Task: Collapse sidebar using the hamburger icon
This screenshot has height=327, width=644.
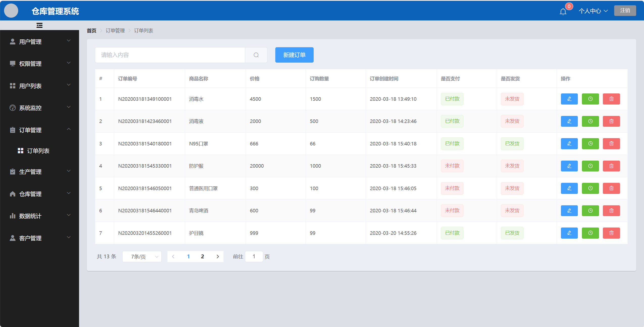Action: click(39, 25)
